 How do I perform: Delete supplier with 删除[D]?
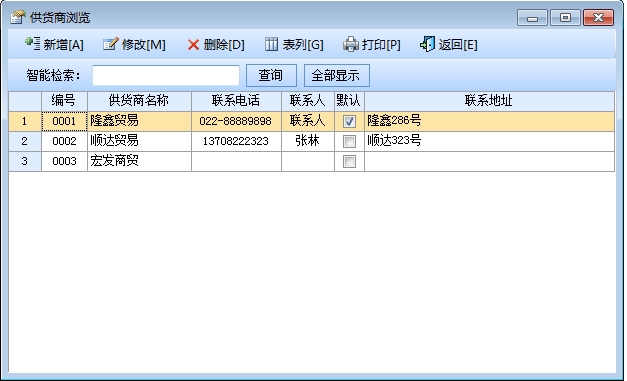pos(216,44)
